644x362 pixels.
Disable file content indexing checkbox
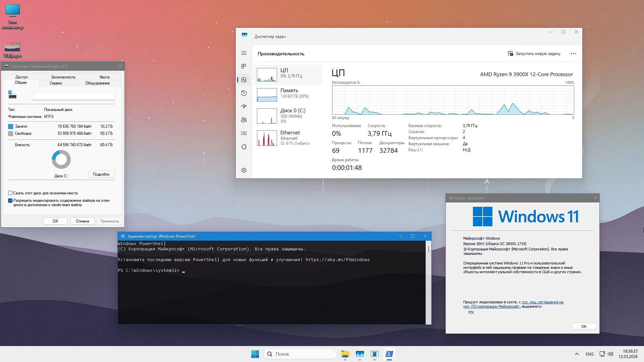click(x=10, y=200)
